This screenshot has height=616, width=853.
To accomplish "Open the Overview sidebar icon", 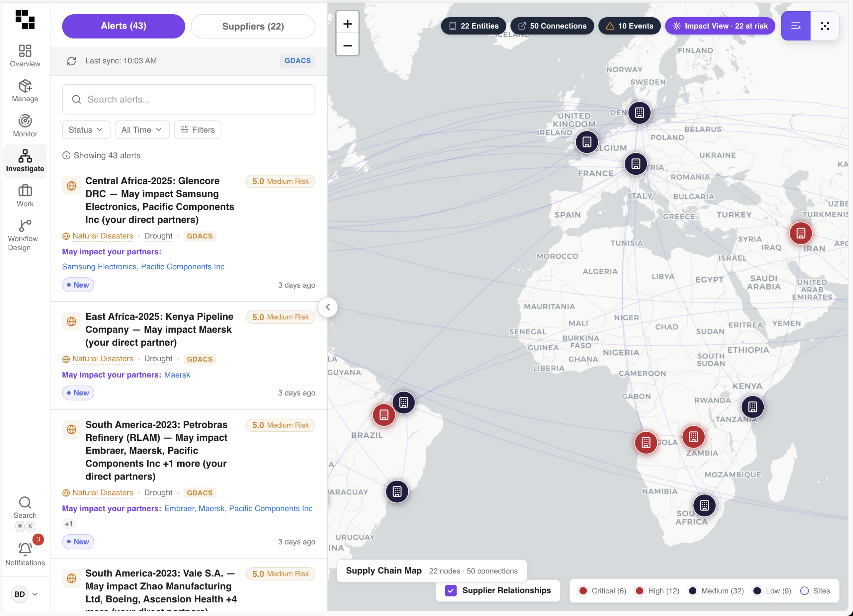I will [25, 51].
